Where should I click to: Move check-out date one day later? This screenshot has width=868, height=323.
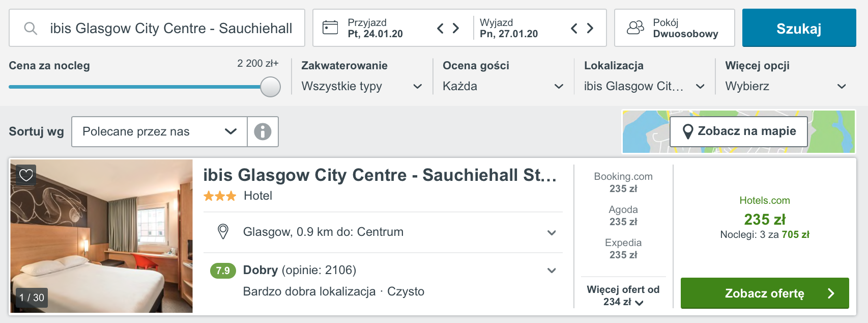pyautogui.click(x=590, y=28)
